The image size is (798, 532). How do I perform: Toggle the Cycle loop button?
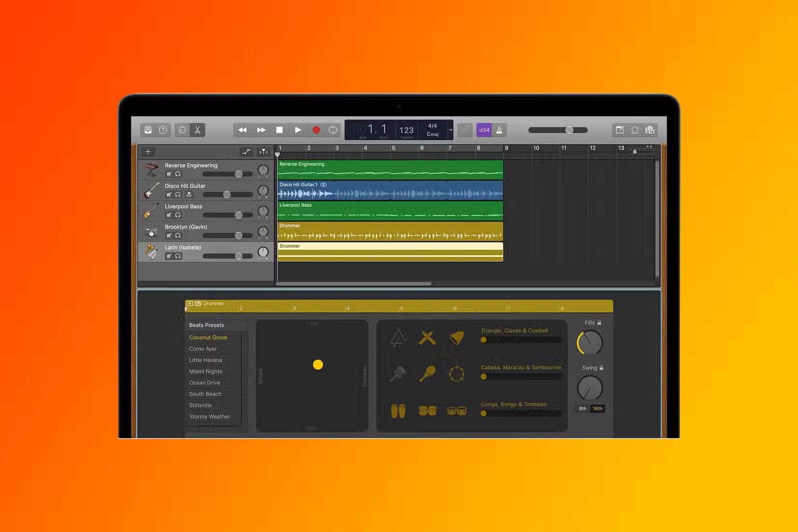333,130
